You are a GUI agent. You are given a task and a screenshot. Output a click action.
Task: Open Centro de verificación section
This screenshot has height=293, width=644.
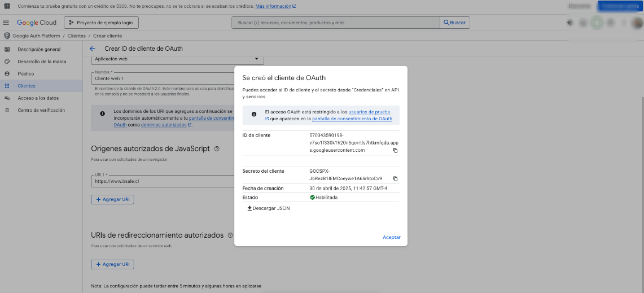pyautogui.click(x=41, y=110)
